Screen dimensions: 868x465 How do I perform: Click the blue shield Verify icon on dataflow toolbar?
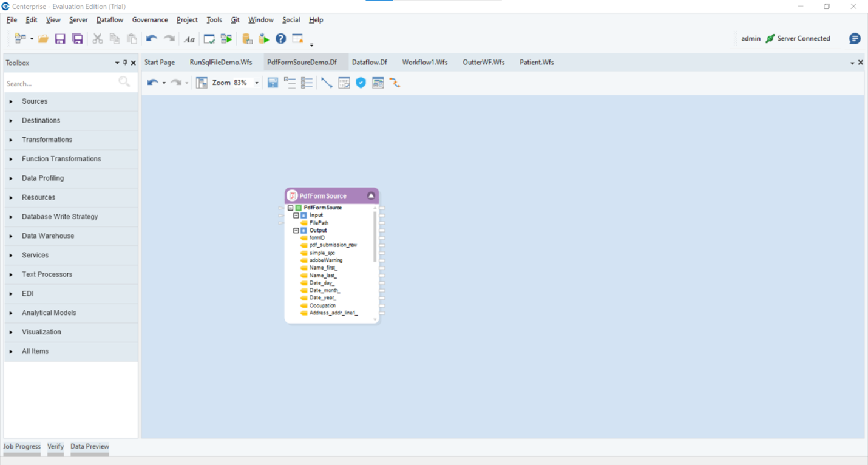coord(361,83)
